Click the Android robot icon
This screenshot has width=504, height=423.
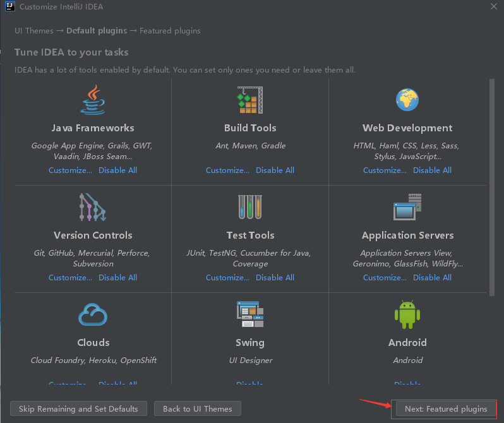pos(407,314)
